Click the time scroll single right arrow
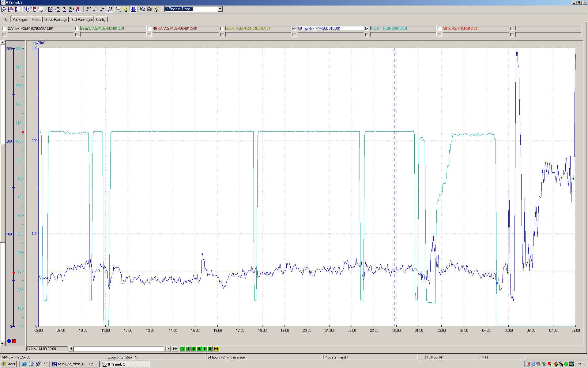 tap(168, 349)
